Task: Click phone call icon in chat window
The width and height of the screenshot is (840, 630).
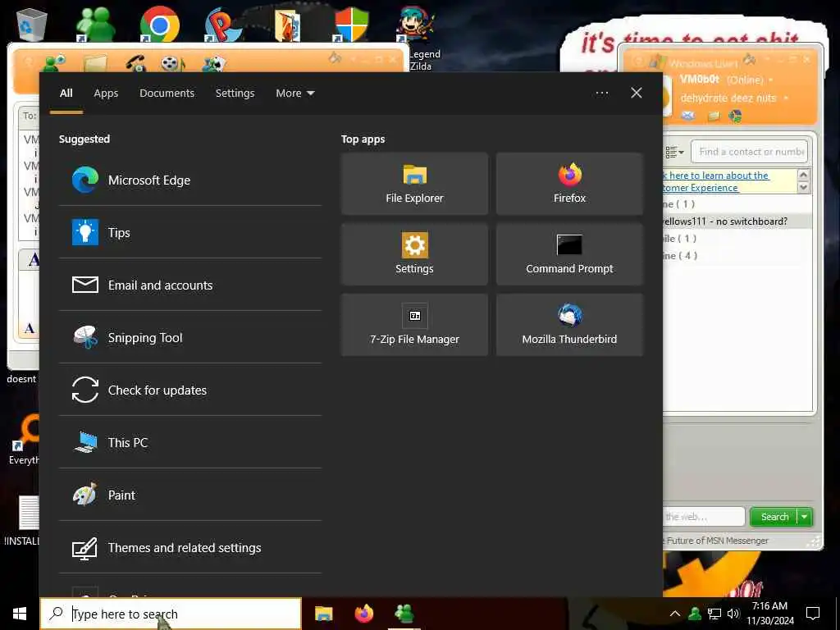Action: pyautogui.click(x=137, y=63)
